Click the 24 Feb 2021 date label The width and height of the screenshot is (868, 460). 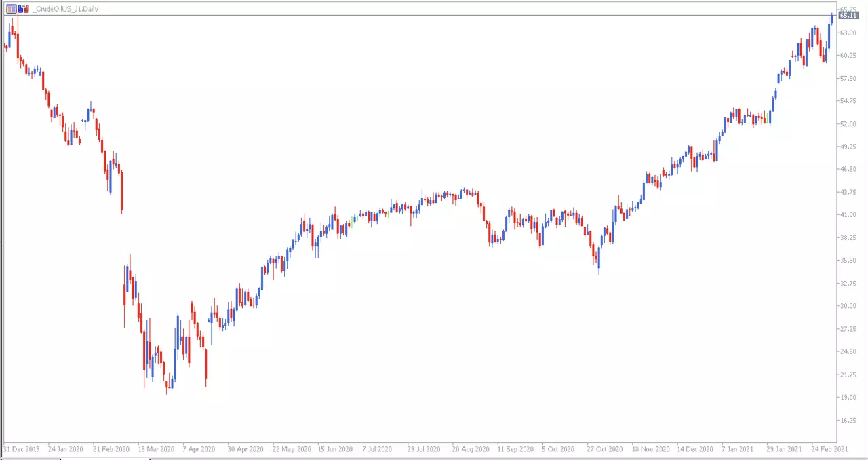(x=829, y=449)
